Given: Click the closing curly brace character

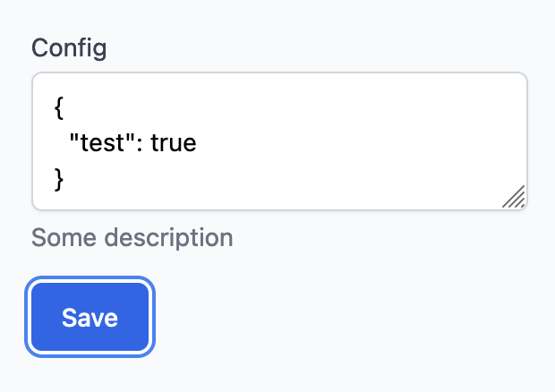Looking at the screenshot, I should pos(59,179).
